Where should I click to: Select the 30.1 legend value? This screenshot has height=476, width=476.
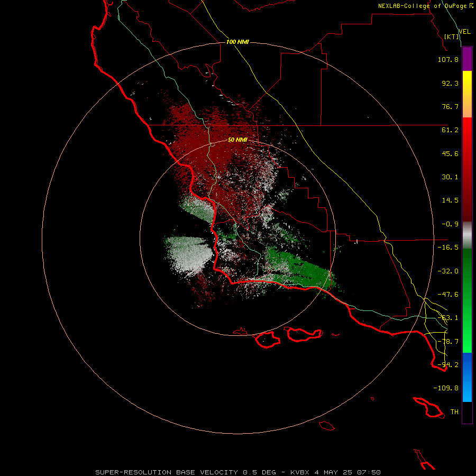click(x=450, y=177)
